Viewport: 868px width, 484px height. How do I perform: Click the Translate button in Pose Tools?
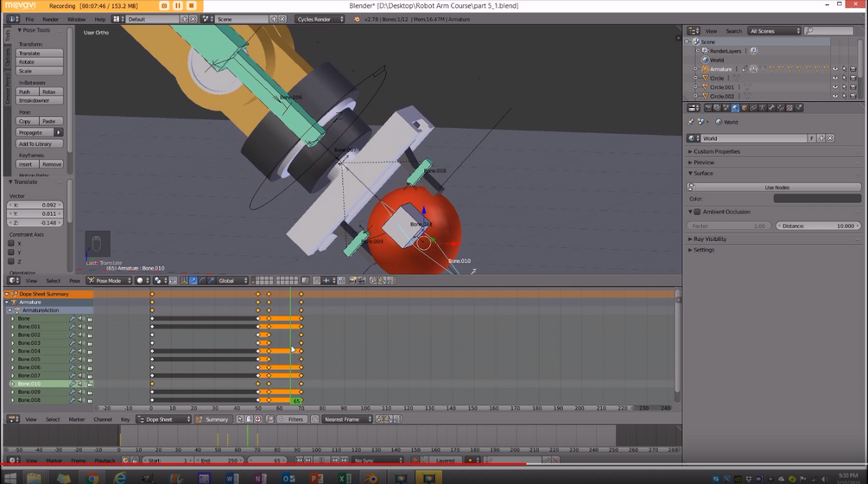pos(40,54)
